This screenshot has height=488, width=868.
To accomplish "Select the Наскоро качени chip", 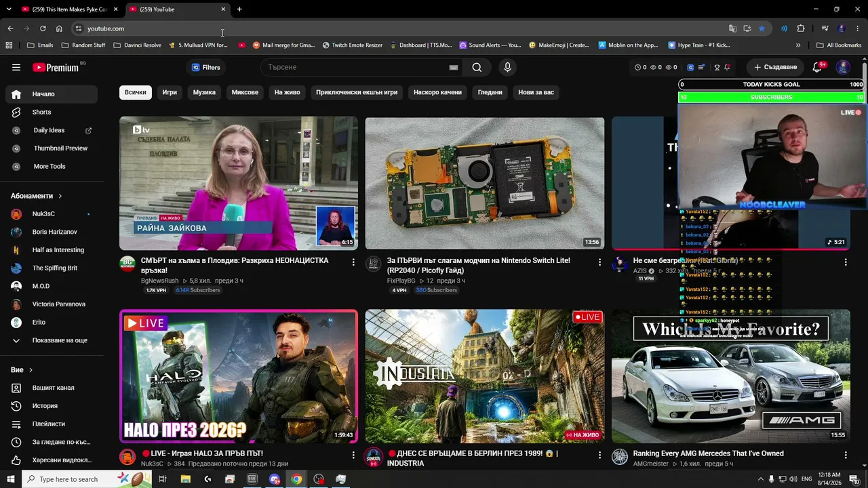I will pyautogui.click(x=437, y=92).
